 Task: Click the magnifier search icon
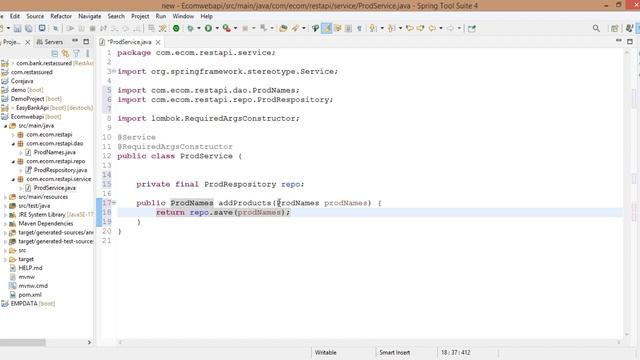596,28
